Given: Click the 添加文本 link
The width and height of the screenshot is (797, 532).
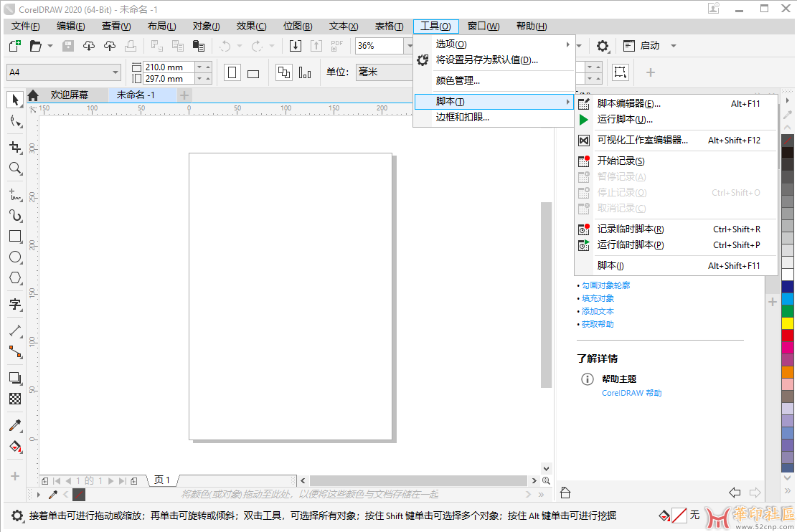Looking at the screenshot, I should coord(598,311).
